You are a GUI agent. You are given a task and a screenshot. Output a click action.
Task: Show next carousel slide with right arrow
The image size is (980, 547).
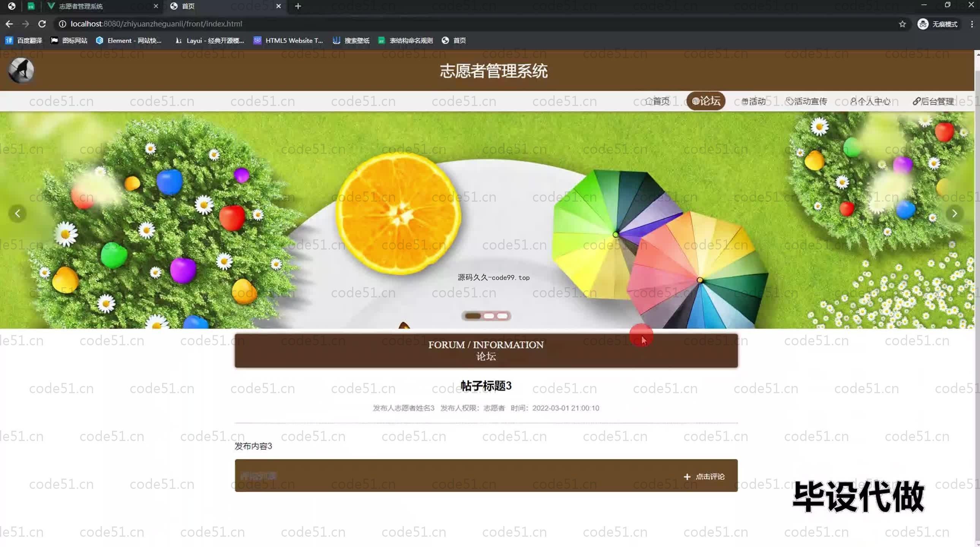[x=955, y=214]
